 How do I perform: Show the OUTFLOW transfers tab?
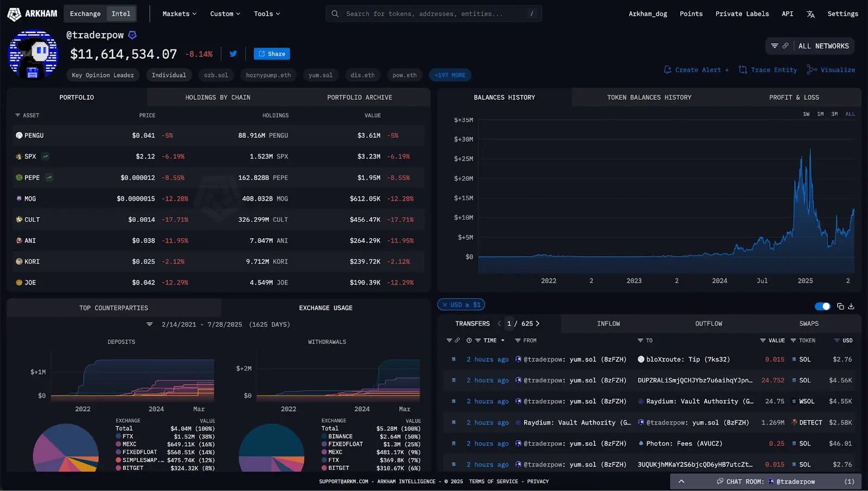coord(709,323)
